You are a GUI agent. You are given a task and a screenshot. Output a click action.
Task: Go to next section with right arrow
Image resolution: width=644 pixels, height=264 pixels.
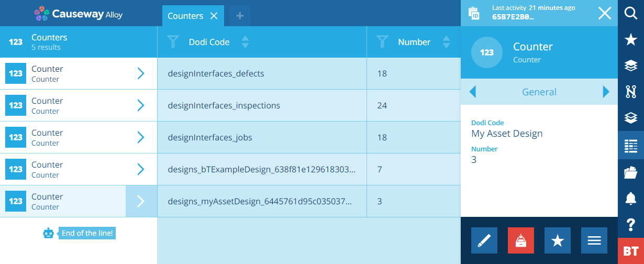(x=606, y=92)
